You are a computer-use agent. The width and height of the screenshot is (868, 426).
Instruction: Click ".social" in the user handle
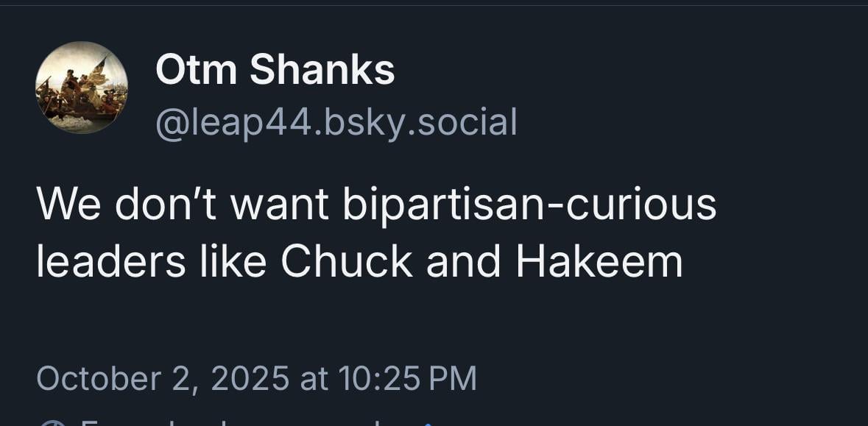coord(467,122)
